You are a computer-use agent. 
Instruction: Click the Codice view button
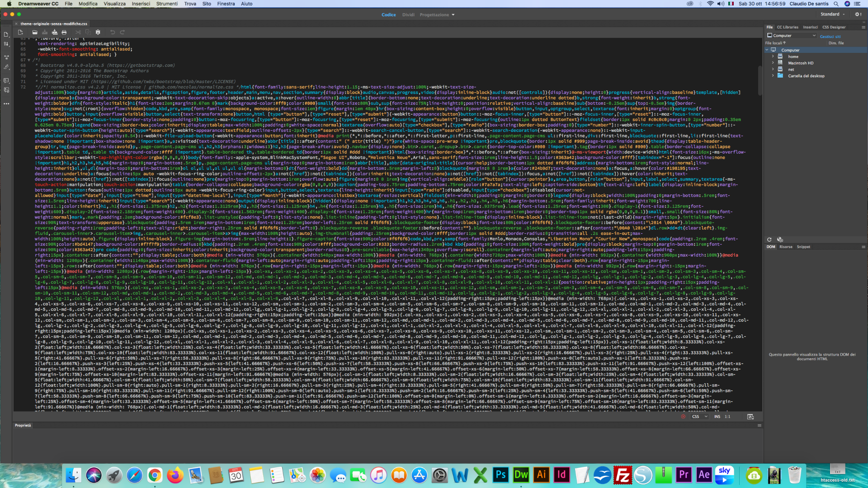pos(388,14)
